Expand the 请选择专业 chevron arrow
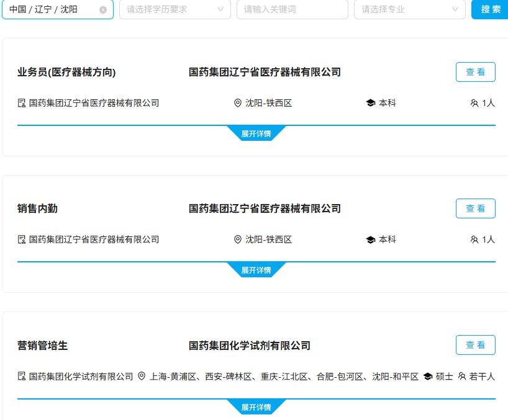508x420 pixels. coord(455,9)
